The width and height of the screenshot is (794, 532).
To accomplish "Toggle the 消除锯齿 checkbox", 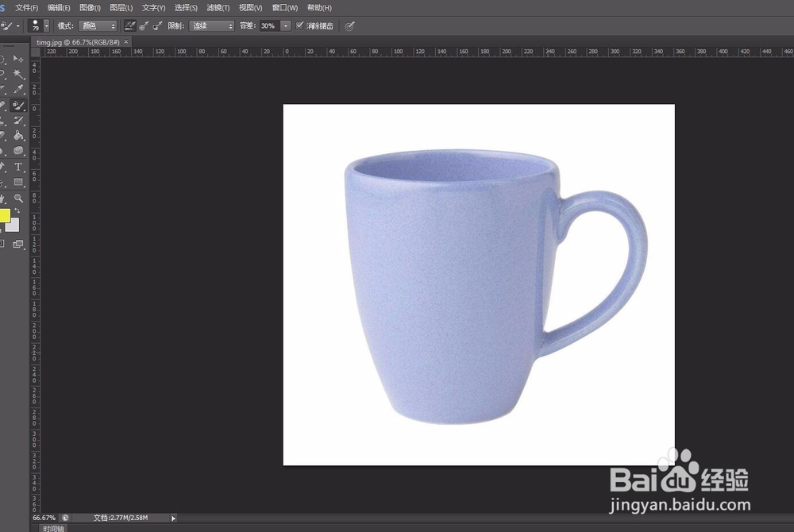I will (299, 25).
